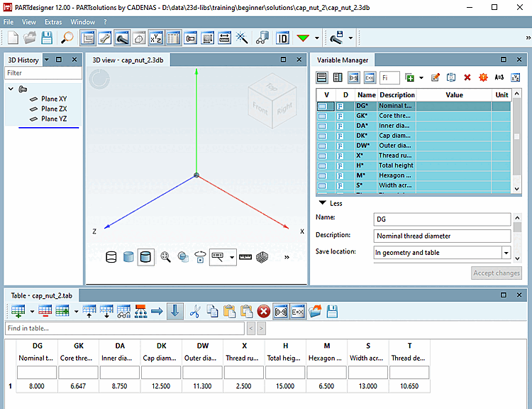Click the red circle delete icon in table toolbar
The height and width of the screenshot is (409, 532).
[263, 311]
